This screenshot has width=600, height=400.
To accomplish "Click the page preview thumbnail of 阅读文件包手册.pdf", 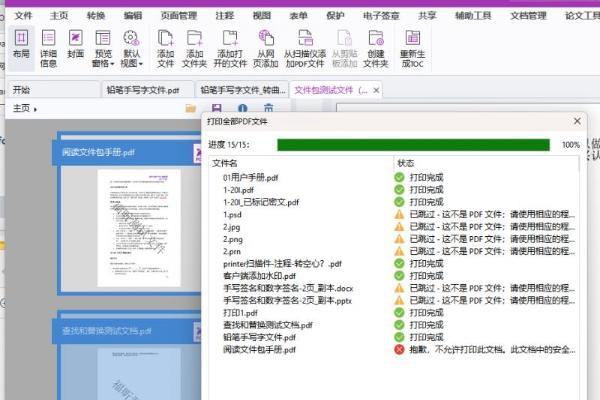I will coord(139,228).
